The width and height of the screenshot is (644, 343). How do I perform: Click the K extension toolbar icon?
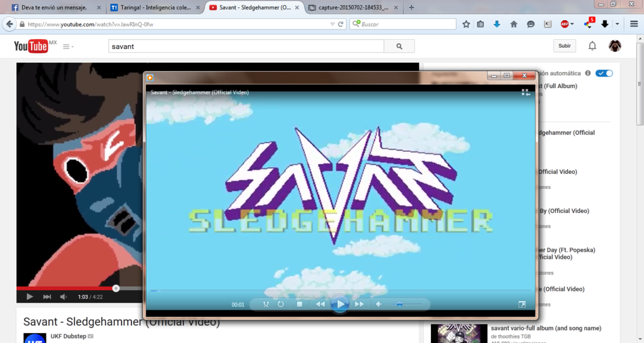click(x=548, y=24)
